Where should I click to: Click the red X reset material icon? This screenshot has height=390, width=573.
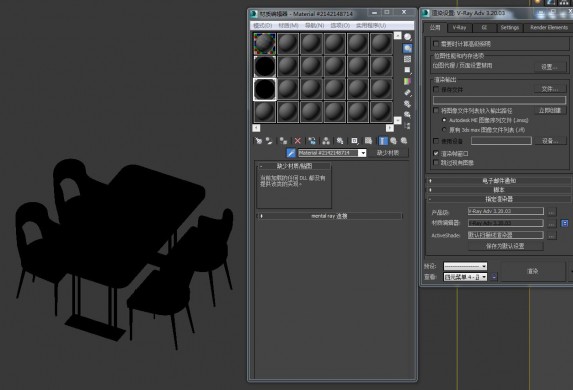297,141
